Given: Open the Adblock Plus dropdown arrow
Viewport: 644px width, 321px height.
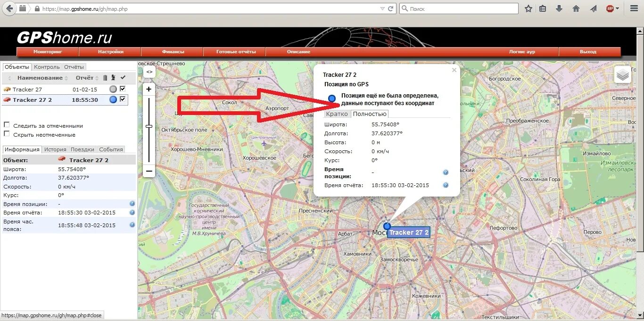Looking at the screenshot, I should pyautogui.click(x=618, y=8).
